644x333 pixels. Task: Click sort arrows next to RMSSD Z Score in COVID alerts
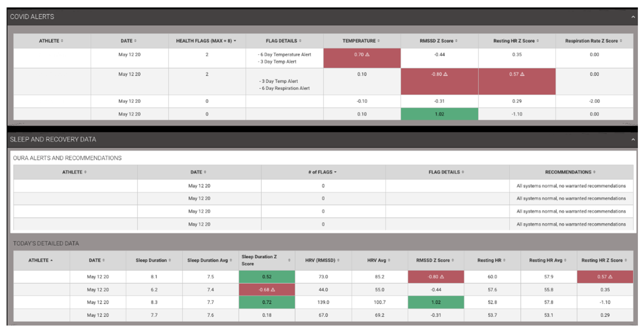(x=456, y=41)
